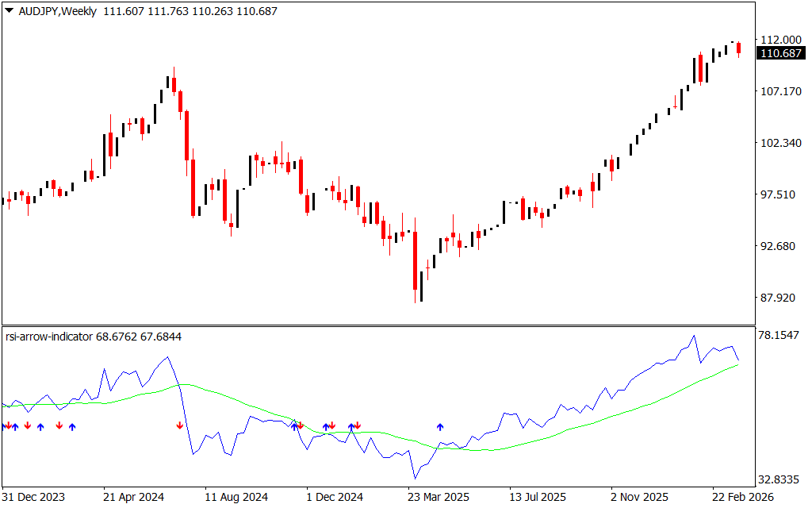Click the red bearish candle at the far right

pyautogui.click(x=739, y=48)
